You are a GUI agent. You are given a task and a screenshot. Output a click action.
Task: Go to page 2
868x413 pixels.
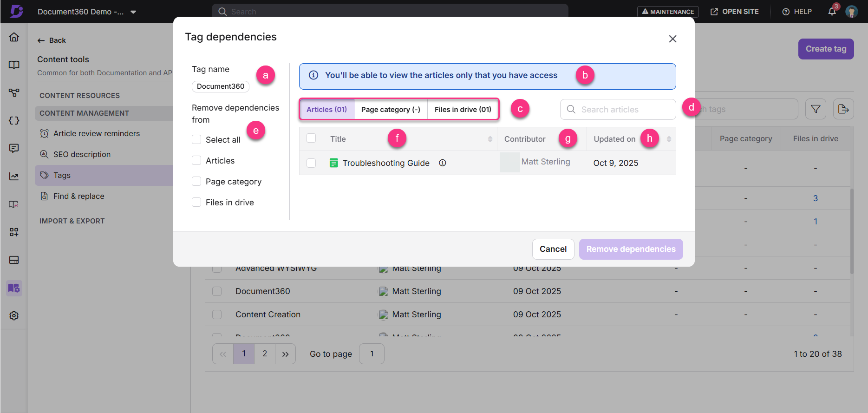(x=265, y=354)
